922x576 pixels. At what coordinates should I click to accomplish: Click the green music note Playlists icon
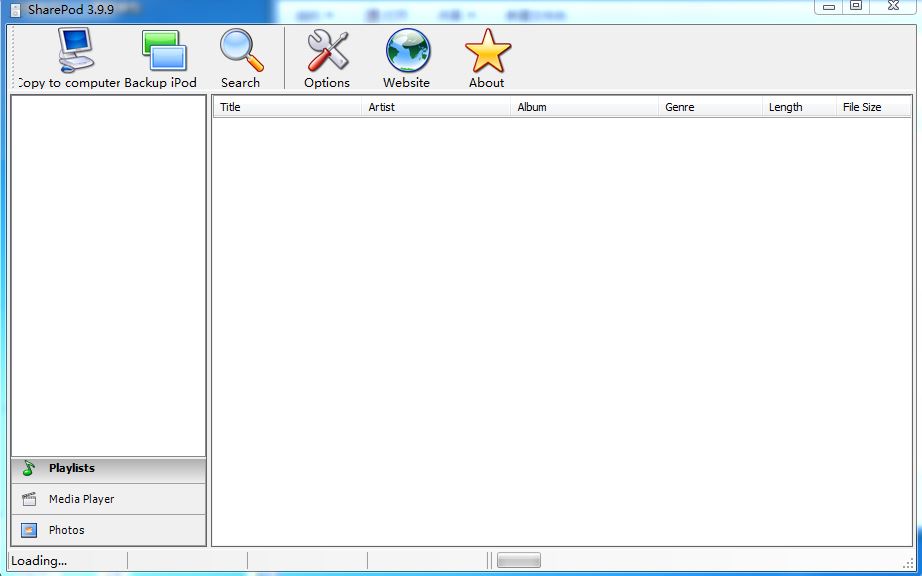[28, 468]
